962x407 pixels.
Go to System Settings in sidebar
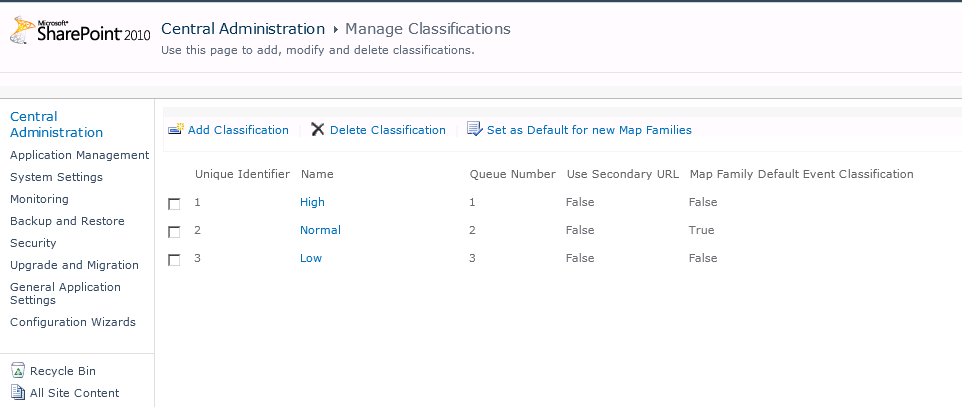pyautogui.click(x=56, y=177)
